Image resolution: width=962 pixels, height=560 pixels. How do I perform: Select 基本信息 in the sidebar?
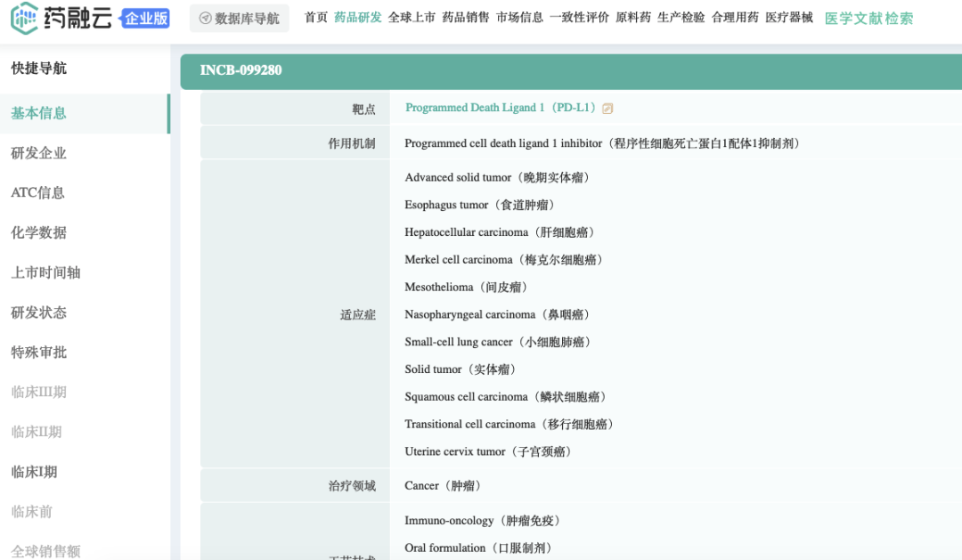[x=37, y=113]
